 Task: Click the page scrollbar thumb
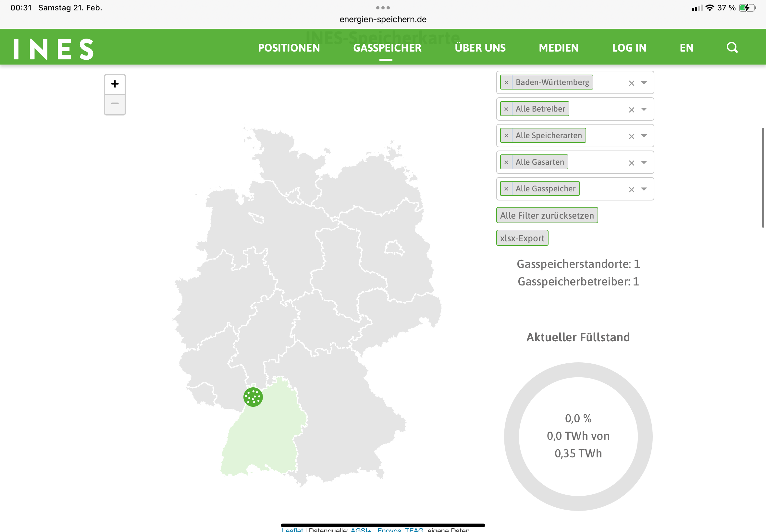763,177
